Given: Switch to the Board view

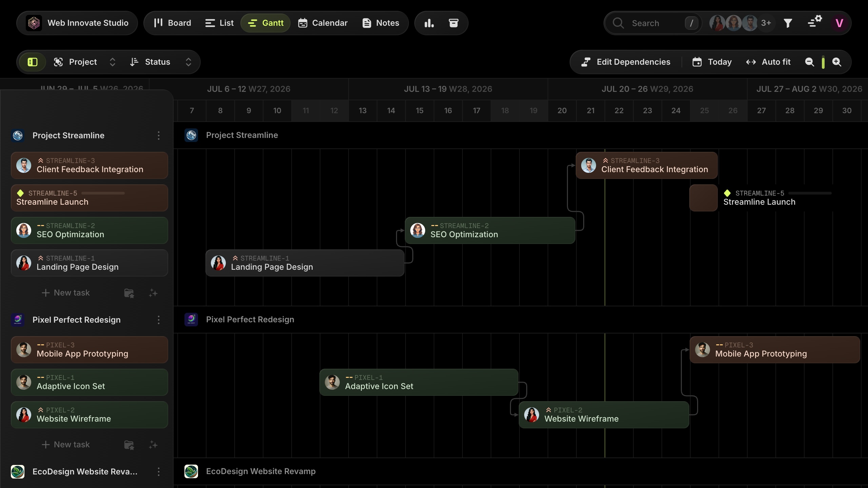Looking at the screenshot, I should [x=172, y=23].
